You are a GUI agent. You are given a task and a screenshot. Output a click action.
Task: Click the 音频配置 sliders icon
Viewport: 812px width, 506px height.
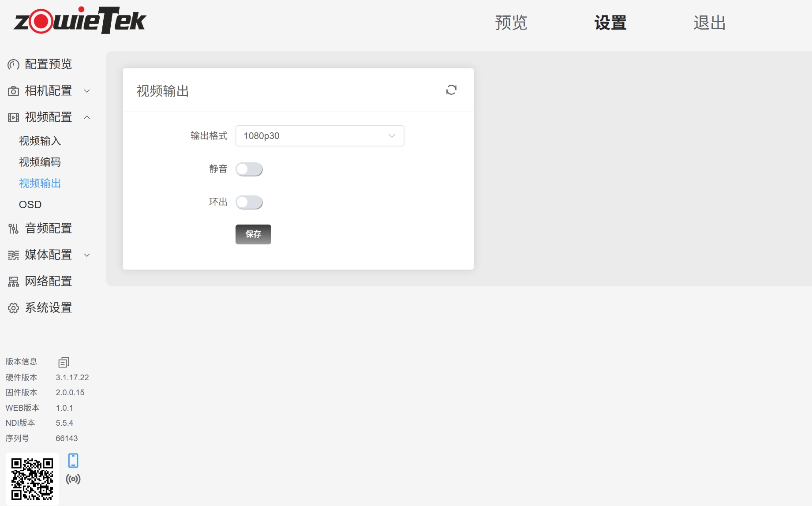pyautogui.click(x=13, y=229)
